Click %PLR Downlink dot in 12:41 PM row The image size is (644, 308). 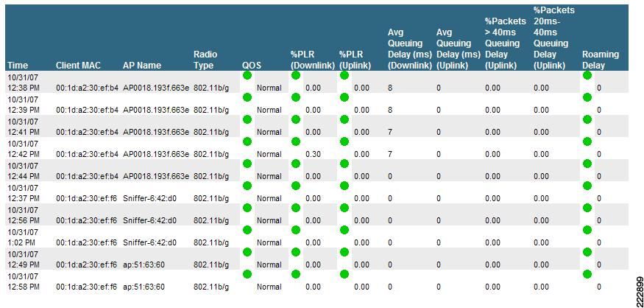click(296, 119)
